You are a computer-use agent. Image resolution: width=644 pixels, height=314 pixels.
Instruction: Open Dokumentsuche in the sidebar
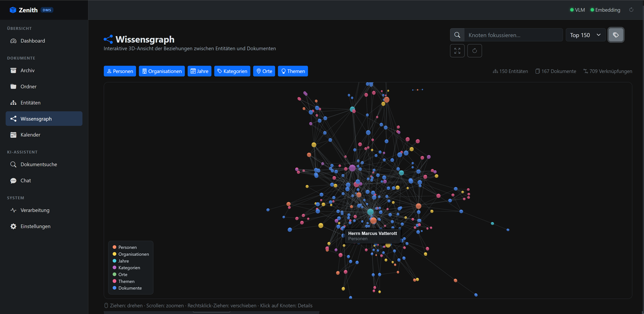point(44,165)
